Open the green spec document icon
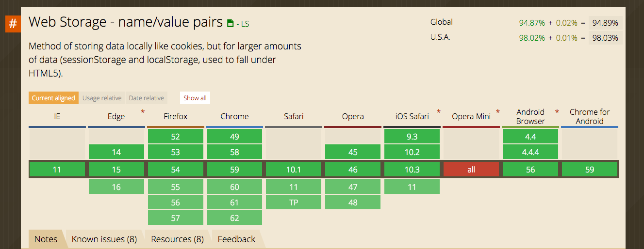This screenshot has width=644, height=249. [230, 23]
